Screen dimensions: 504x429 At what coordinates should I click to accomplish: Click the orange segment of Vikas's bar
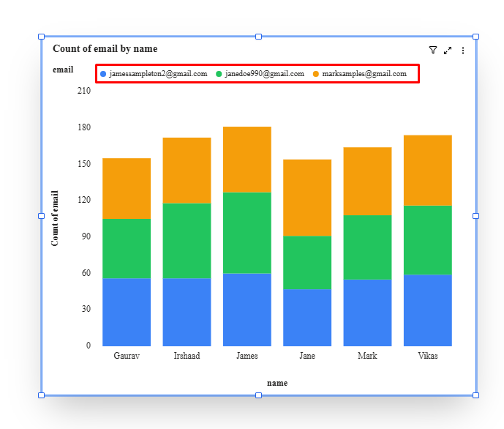point(428,171)
